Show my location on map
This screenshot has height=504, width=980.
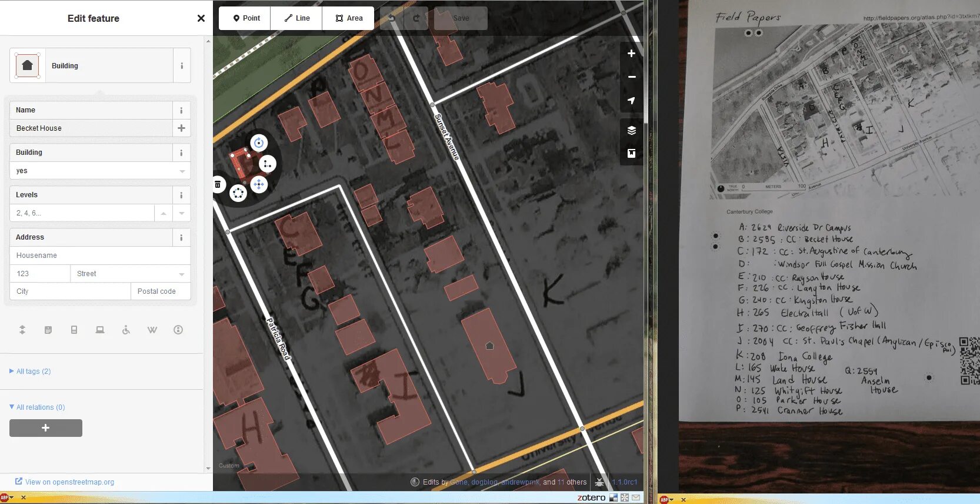(631, 101)
